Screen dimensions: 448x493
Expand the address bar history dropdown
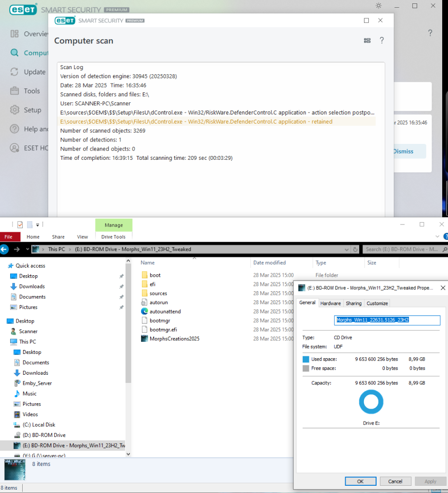[347, 249]
